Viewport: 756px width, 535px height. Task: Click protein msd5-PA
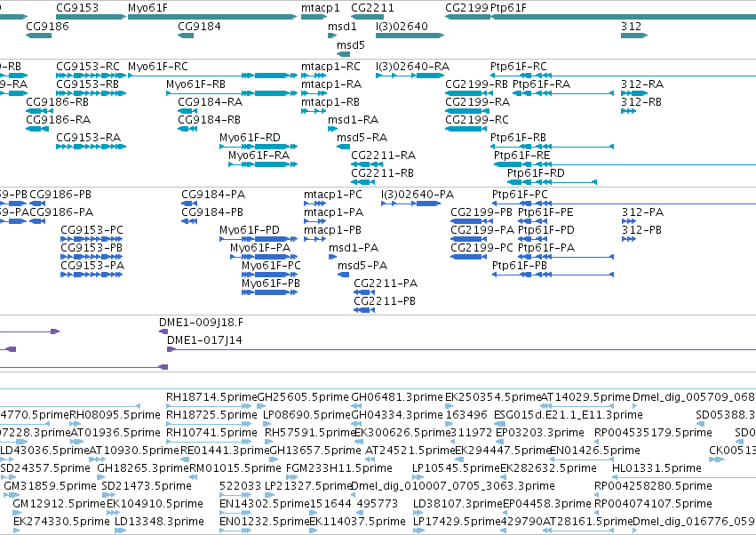(343, 275)
